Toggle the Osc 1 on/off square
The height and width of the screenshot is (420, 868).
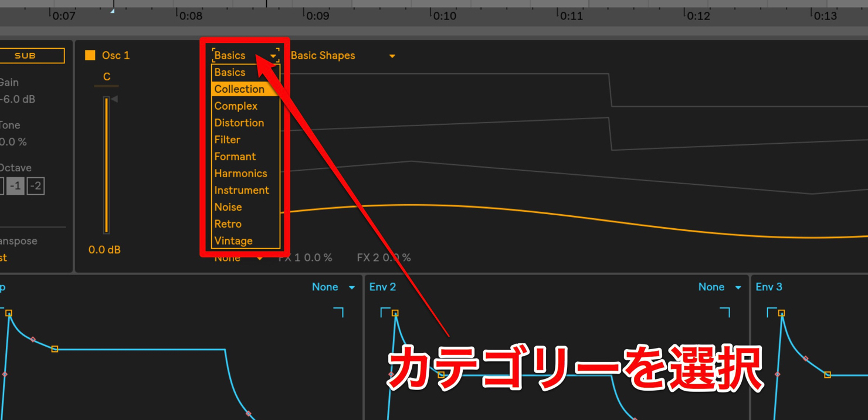tap(90, 55)
